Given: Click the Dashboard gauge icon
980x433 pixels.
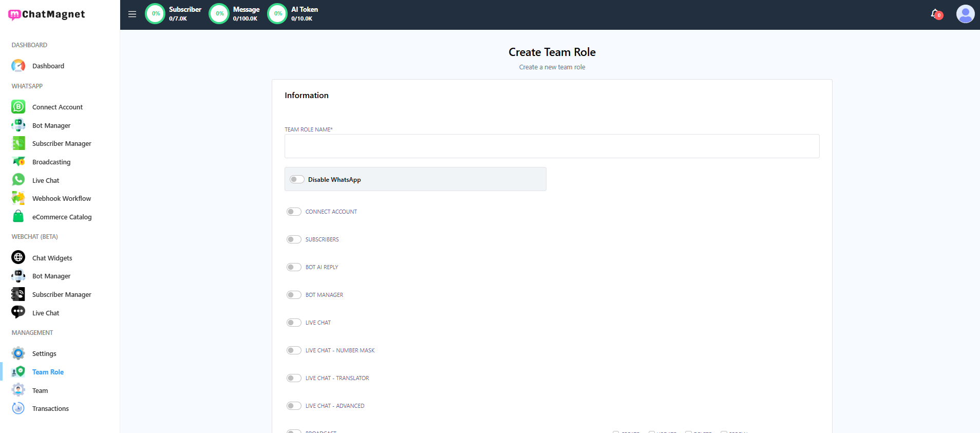Looking at the screenshot, I should (x=18, y=66).
